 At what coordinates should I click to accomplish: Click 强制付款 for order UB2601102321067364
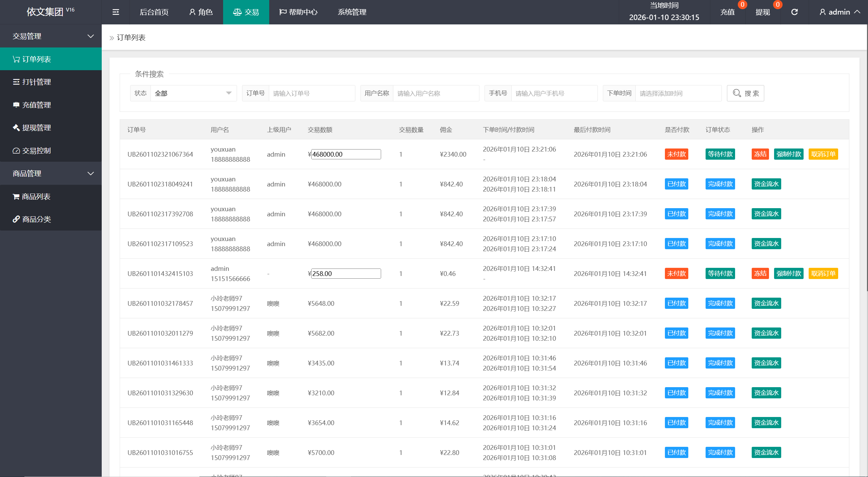tap(788, 154)
